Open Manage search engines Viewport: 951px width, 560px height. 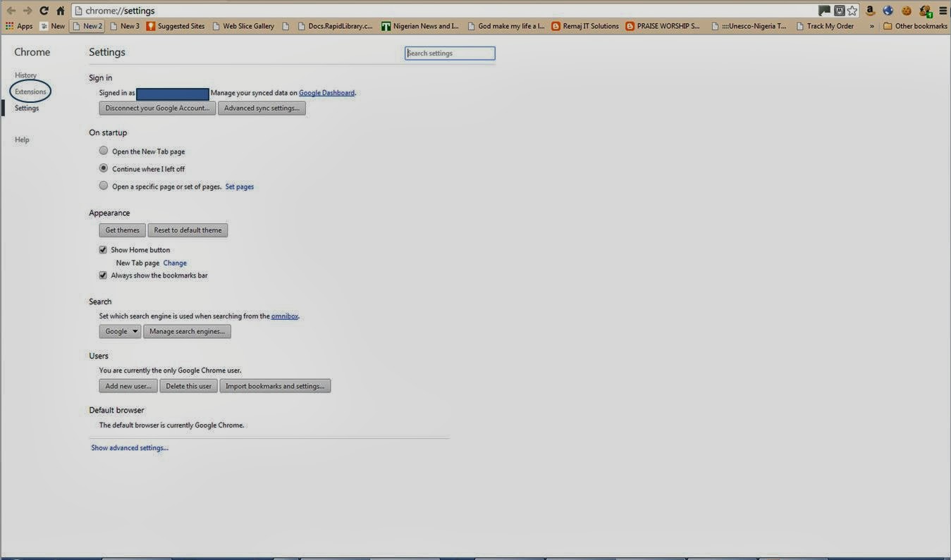point(187,331)
